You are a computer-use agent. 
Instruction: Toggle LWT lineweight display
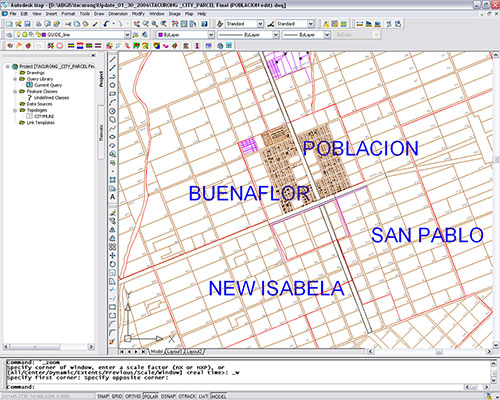[203, 396]
